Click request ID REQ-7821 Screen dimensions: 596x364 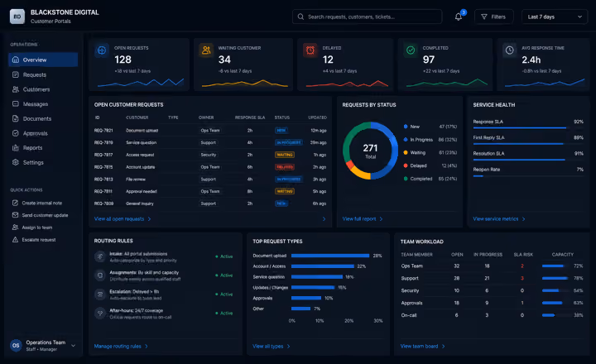(x=103, y=131)
